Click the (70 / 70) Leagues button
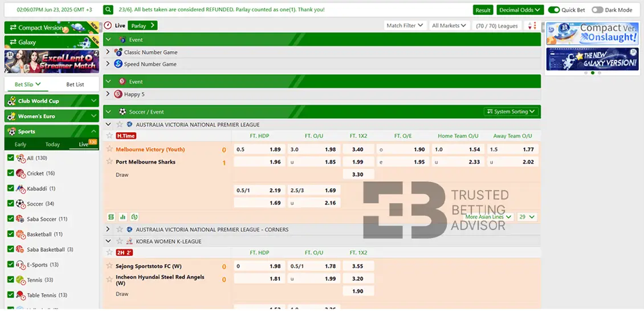The image size is (644, 311). [x=497, y=26]
